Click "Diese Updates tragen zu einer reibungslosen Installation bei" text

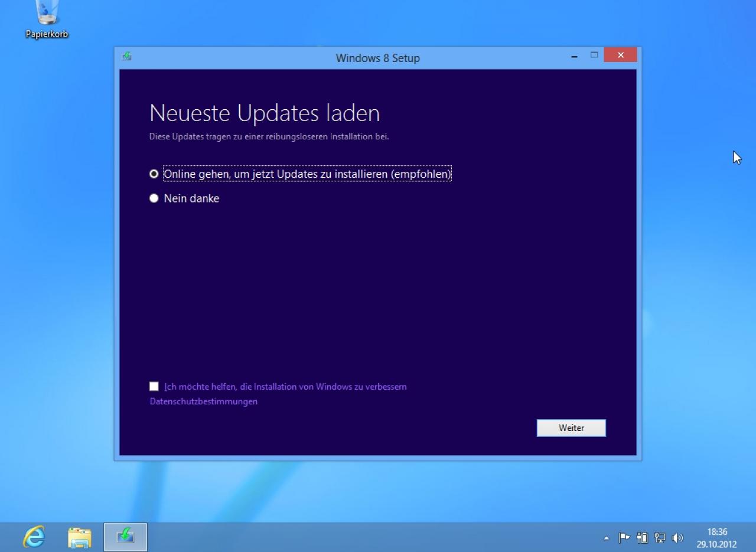pyautogui.click(x=269, y=136)
